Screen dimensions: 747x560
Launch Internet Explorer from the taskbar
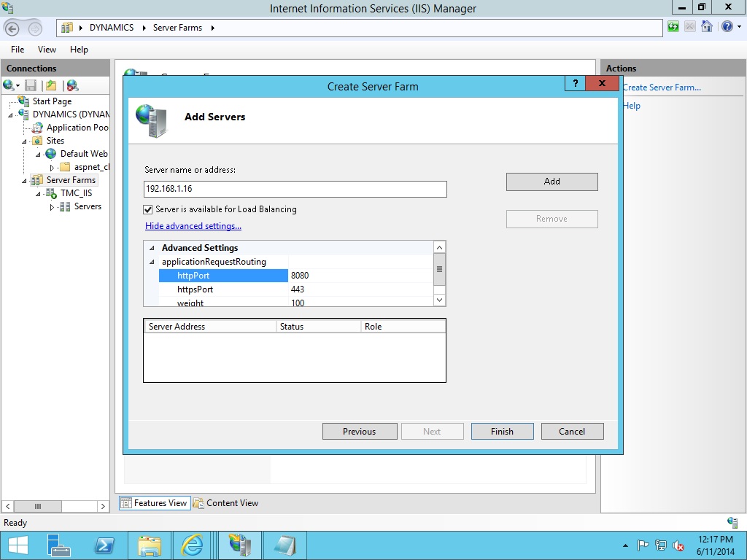(x=194, y=545)
